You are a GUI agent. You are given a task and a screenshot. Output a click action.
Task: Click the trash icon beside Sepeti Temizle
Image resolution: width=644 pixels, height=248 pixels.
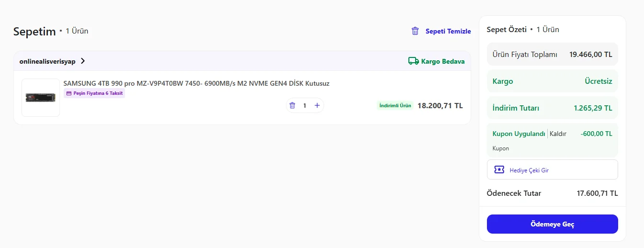click(415, 31)
